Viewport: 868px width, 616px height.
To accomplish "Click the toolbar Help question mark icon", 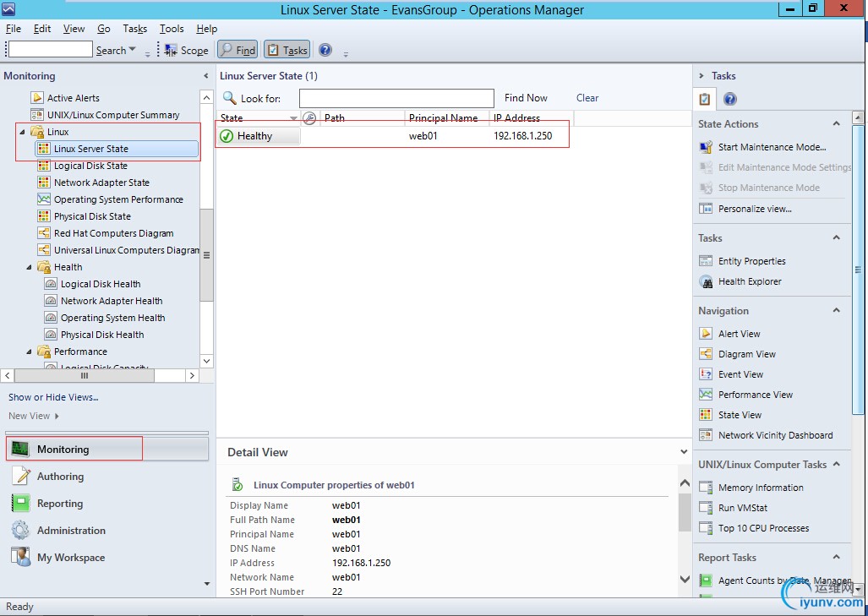I will tap(325, 51).
